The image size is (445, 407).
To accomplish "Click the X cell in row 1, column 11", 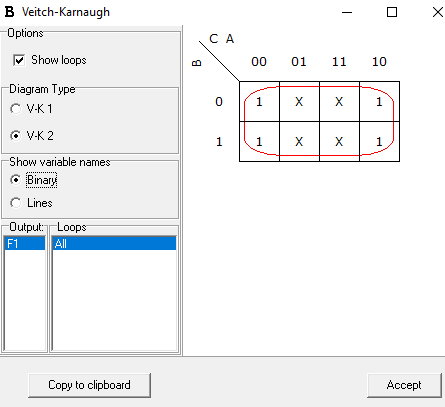I will point(339,142).
